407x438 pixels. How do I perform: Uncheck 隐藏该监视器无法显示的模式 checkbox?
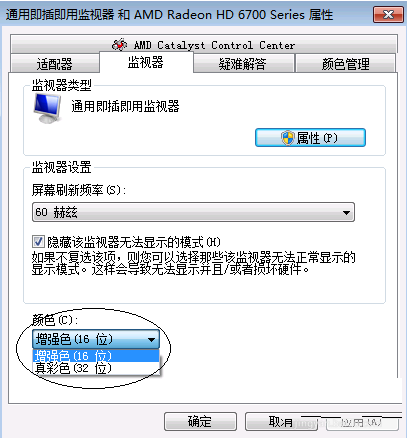point(38,241)
